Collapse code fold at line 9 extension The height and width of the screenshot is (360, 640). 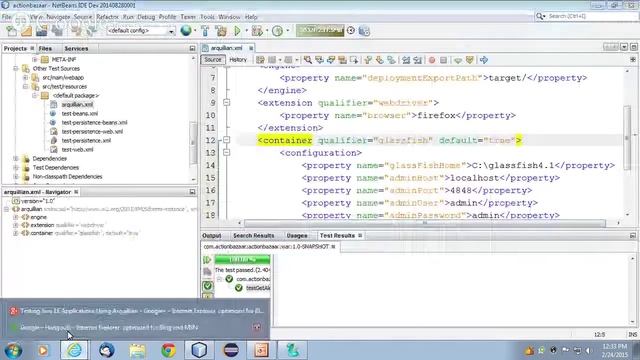(227, 102)
